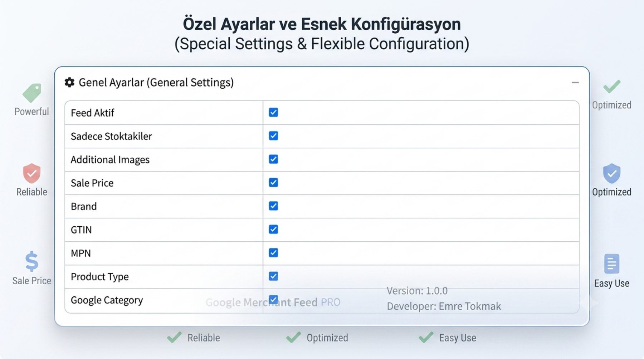Click the green price tag Powerful icon
The width and height of the screenshot is (644, 359).
tap(32, 93)
